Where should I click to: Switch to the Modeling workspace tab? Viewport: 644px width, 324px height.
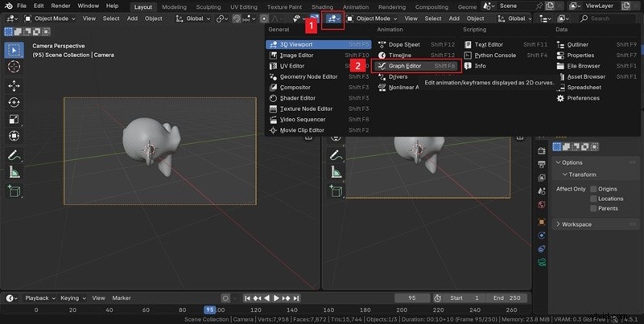pos(174,7)
